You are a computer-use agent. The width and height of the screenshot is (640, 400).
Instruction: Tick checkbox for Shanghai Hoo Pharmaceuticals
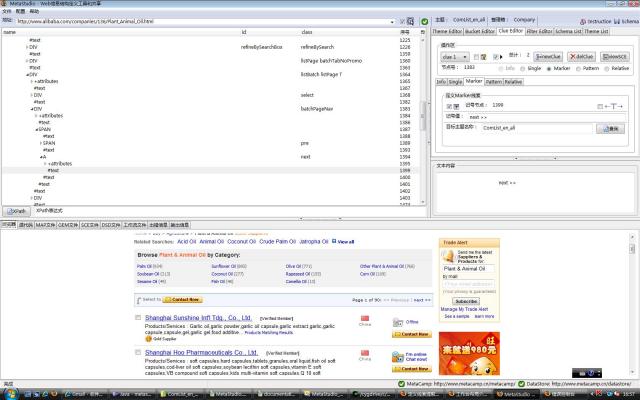pyautogui.click(x=138, y=352)
